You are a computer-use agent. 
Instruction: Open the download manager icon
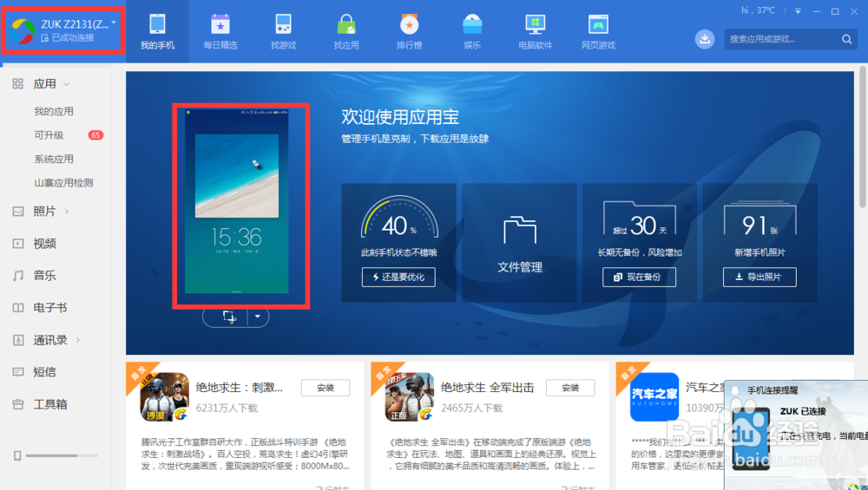pos(705,39)
